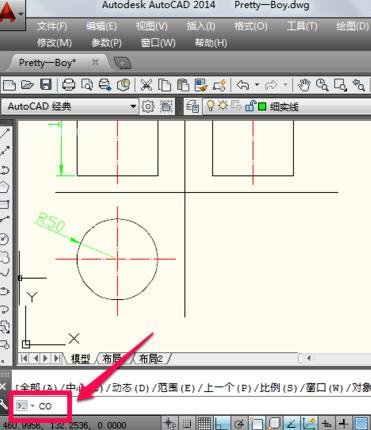Select the Polyline tool
The image size is (371, 430).
5,169
